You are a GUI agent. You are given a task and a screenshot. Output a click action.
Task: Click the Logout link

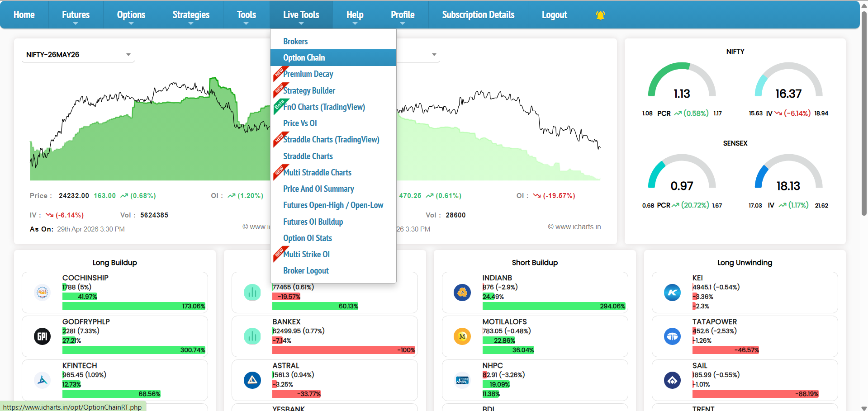555,15
